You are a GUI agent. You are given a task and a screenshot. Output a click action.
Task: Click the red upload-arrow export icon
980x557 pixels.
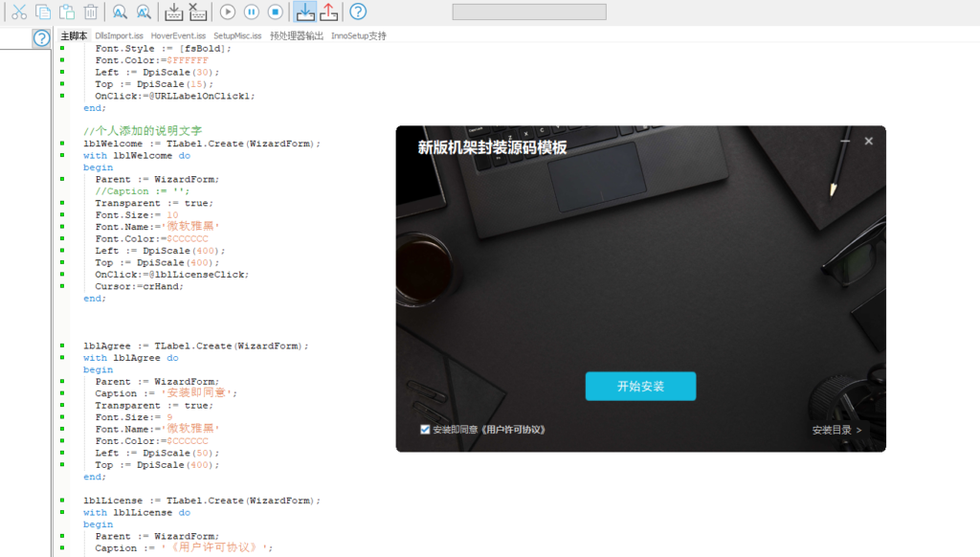click(328, 11)
